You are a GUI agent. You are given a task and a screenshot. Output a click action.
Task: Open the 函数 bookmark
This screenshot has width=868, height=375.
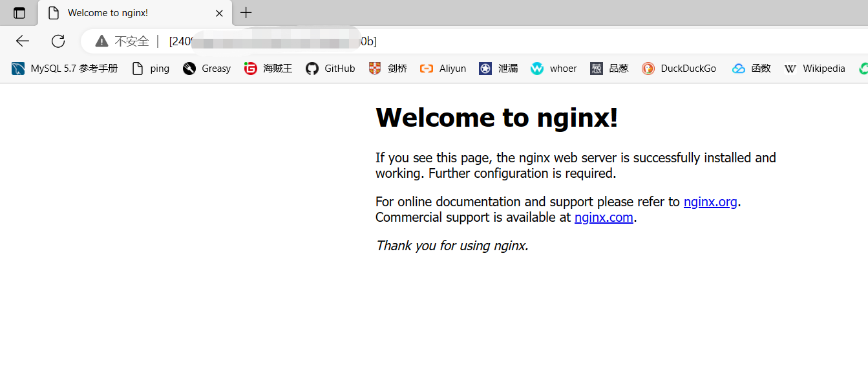pyautogui.click(x=752, y=69)
